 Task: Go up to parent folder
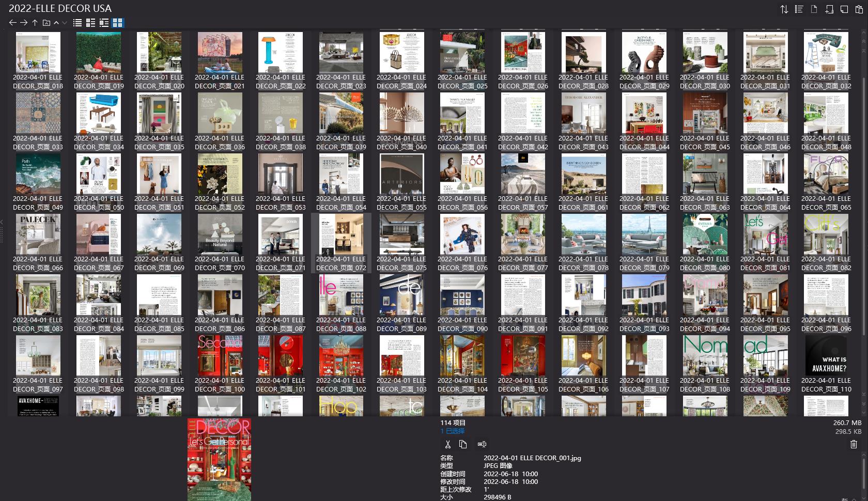pos(34,22)
